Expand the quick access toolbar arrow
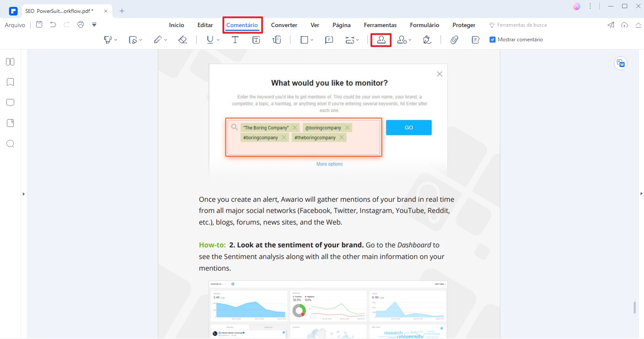This screenshot has width=644, height=339. 94,25
